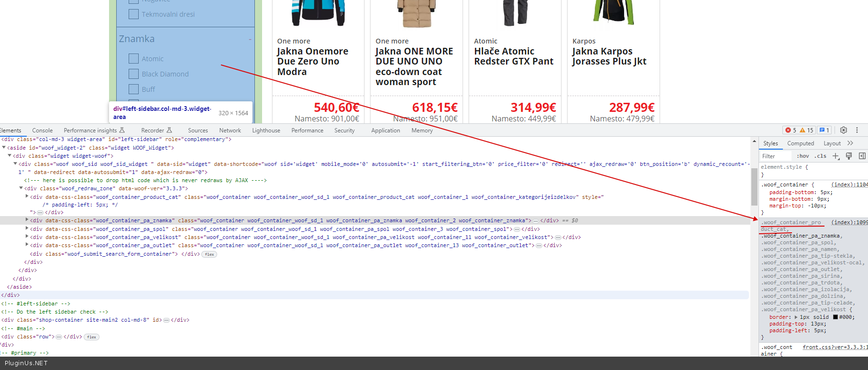Open DevTools settings gear
868x370 pixels.
point(843,130)
